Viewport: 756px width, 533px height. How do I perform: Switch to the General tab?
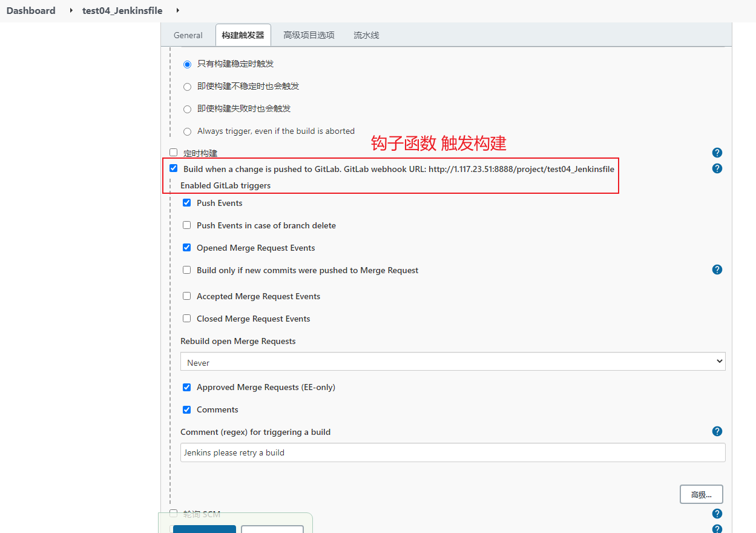pyautogui.click(x=188, y=35)
